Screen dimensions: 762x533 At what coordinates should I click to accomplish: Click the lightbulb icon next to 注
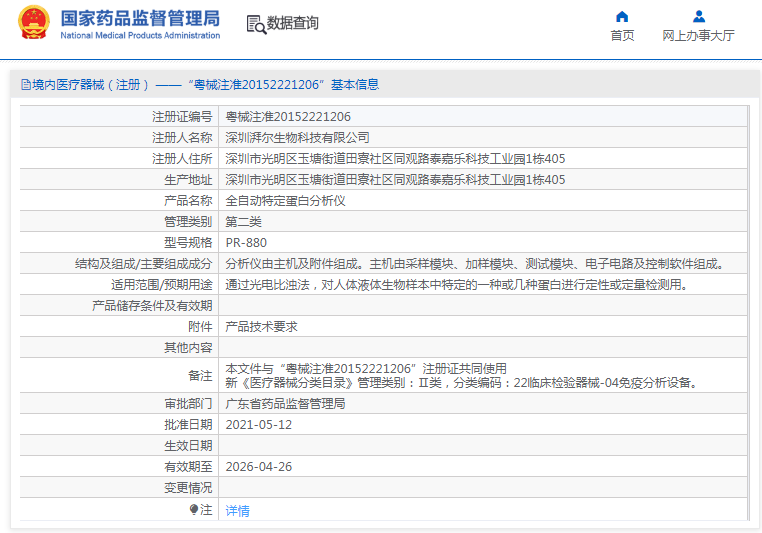click(194, 510)
